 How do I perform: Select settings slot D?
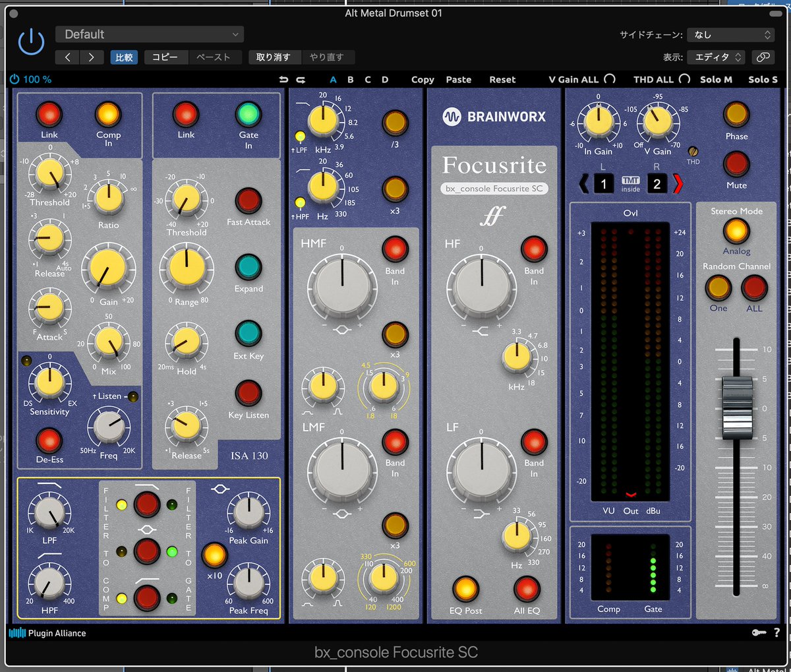pyautogui.click(x=385, y=79)
